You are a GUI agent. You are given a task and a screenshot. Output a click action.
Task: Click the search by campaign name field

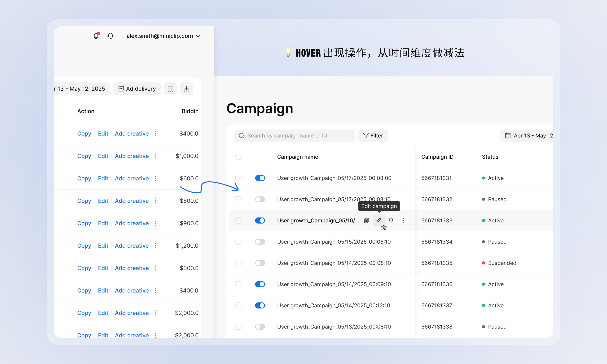[x=294, y=136]
